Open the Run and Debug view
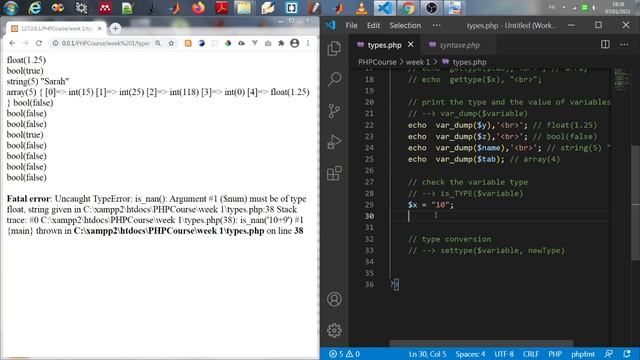640x360 pixels. point(334,142)
